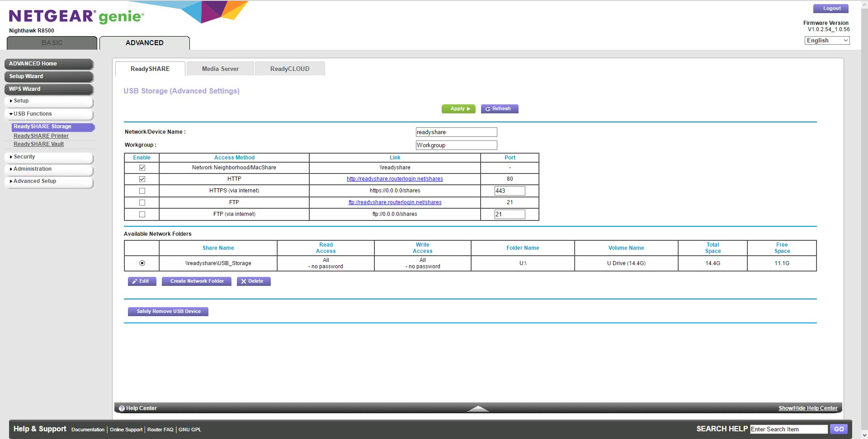This screenshot has width=868, height=439.
Task: Click the Help Center question mark icon
Action: 122,408
